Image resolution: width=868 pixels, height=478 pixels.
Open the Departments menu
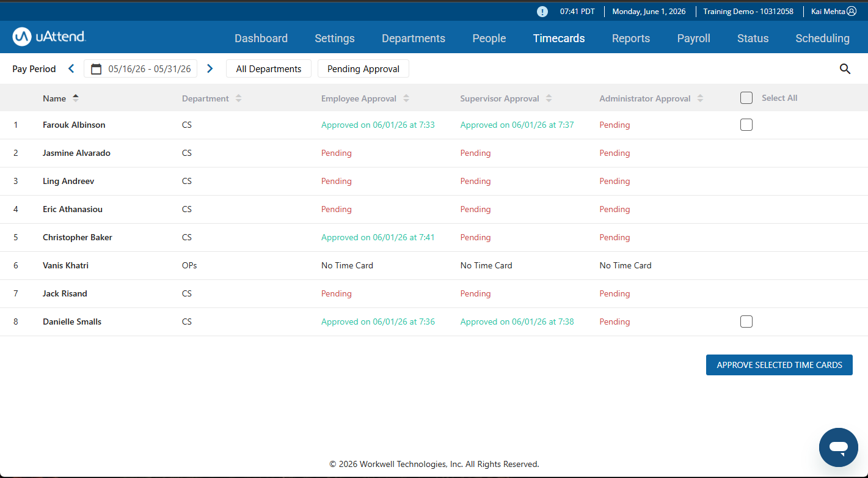pyautogui.click(x=414, y=39)
